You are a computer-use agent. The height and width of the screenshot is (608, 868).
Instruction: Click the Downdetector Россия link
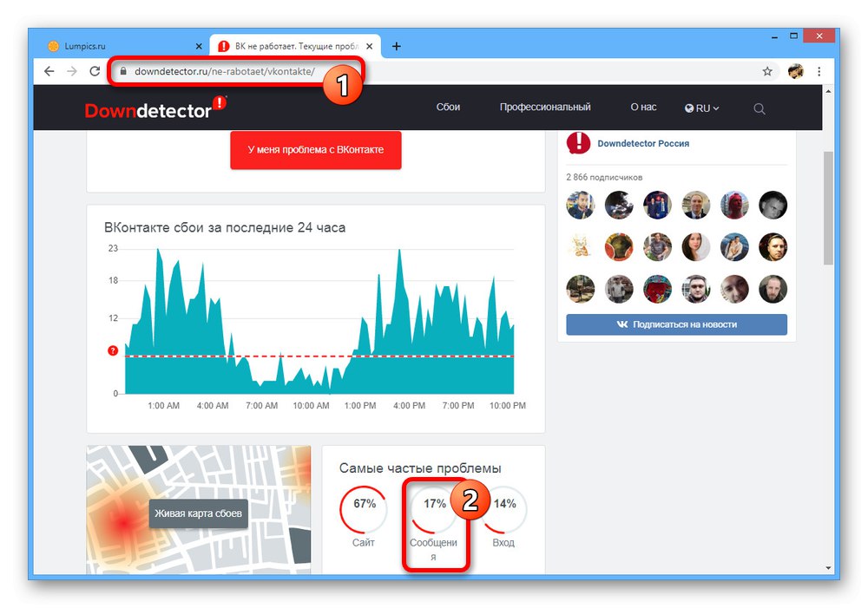tap(643, 144)
